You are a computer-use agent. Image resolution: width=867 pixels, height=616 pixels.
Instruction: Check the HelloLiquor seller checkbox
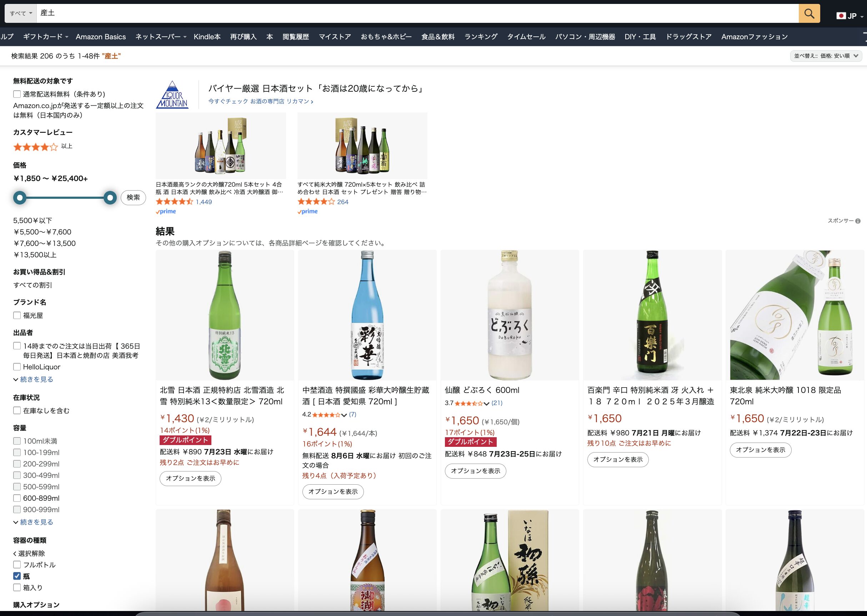17,367
